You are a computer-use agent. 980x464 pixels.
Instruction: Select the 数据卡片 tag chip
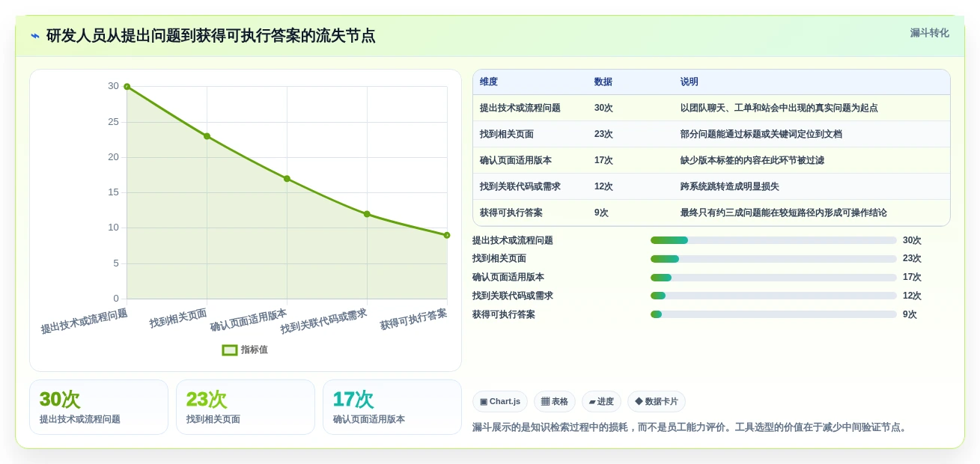[x=657, y=401]
